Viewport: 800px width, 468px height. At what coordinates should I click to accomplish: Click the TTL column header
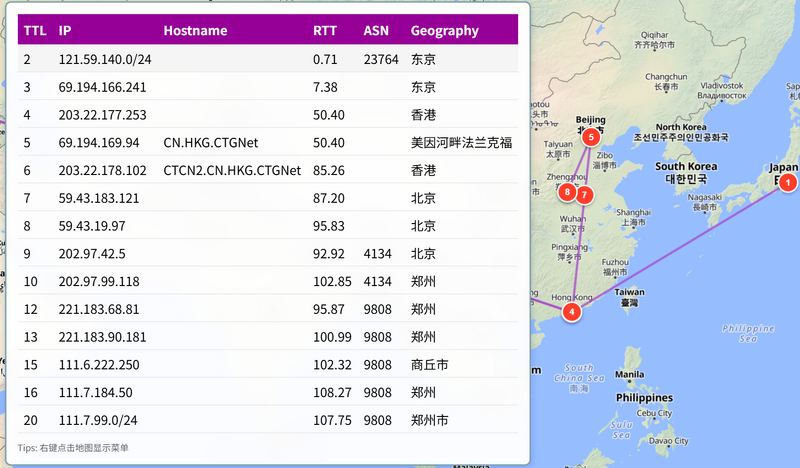pyautogui.click(x=35, y=31)
